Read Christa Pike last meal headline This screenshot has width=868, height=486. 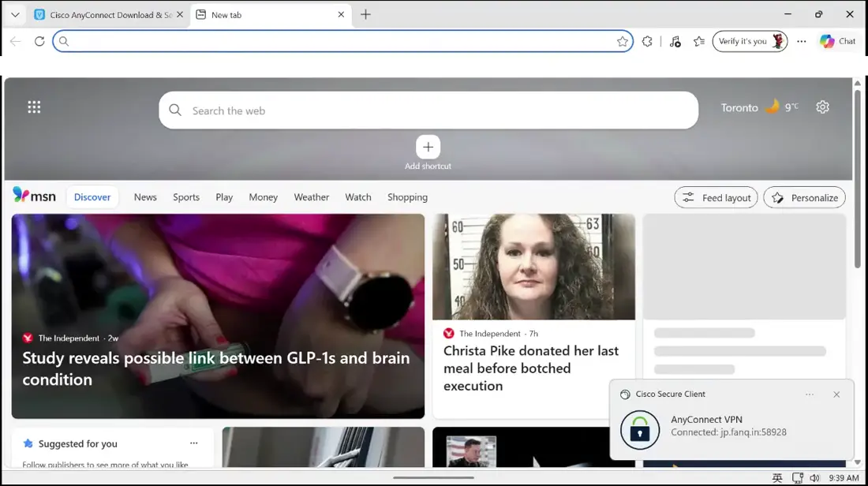point(531,368)
